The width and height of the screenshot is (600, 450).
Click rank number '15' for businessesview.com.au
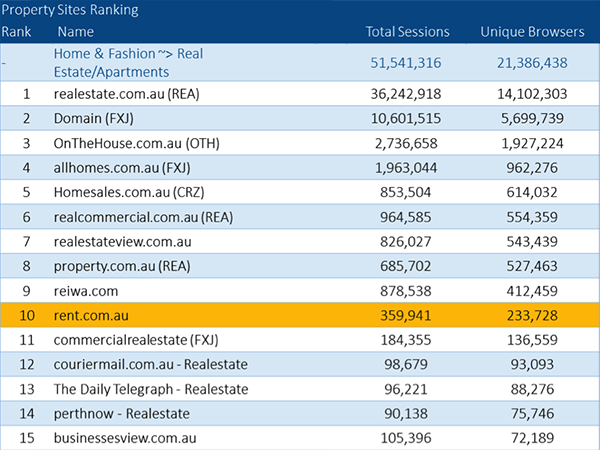point(27,439)
